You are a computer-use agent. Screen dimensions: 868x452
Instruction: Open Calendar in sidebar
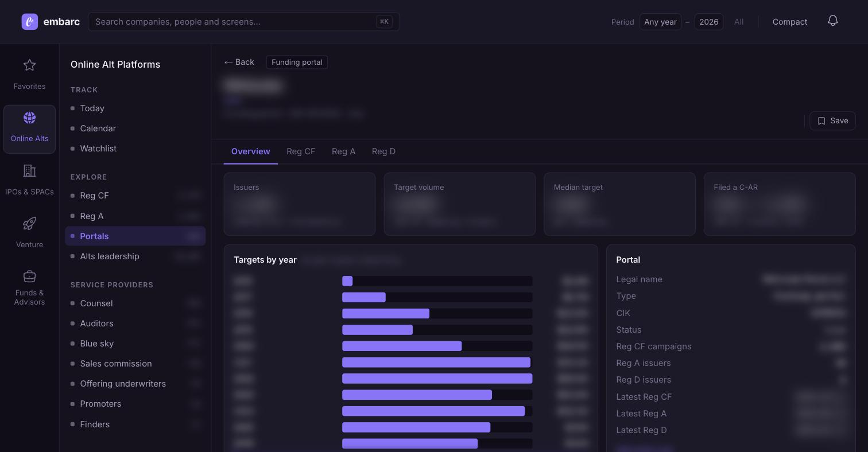pos(135,128)
